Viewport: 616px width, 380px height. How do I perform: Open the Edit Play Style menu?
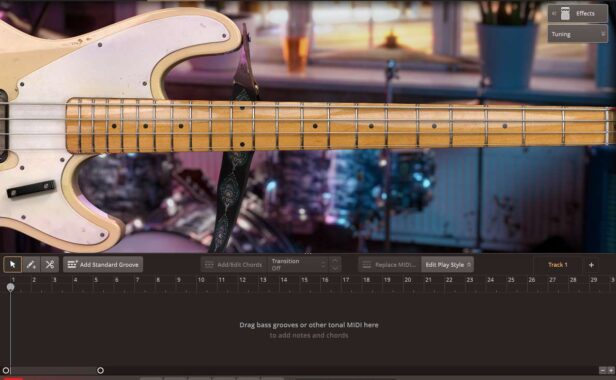[447, 264]
